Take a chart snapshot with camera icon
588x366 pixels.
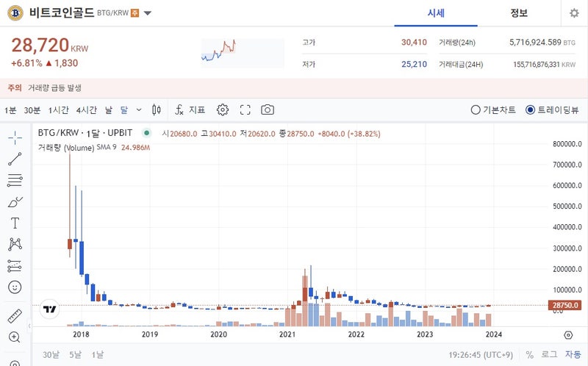coord(268,110)
